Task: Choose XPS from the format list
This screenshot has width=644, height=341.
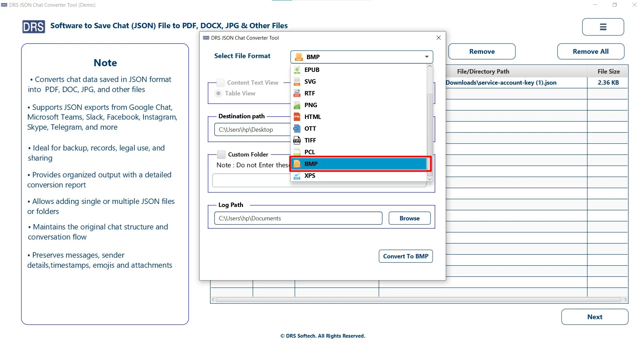Action: pos(359,176)
